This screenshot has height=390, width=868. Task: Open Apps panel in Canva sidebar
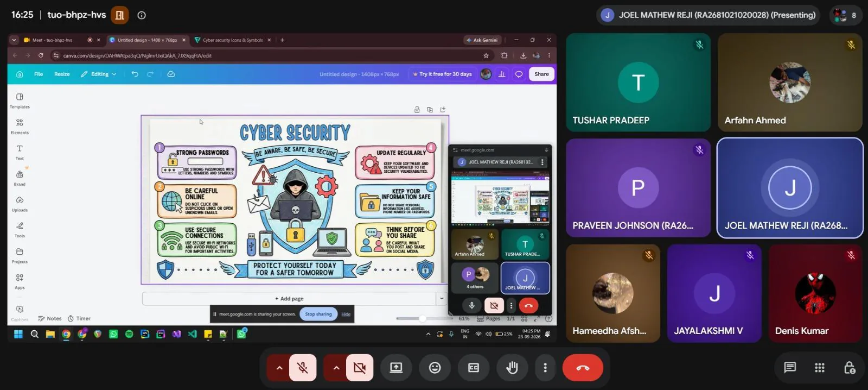point(20,281)
